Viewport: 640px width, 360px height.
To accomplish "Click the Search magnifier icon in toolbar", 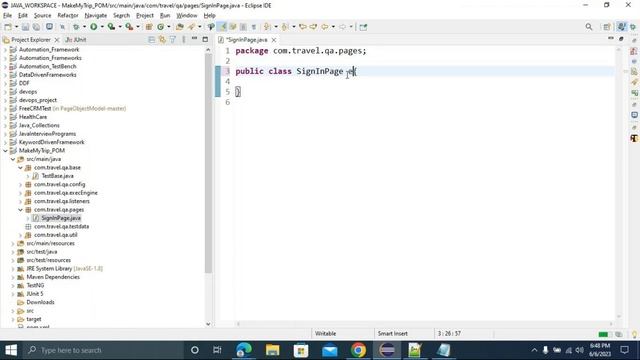I will 589,27.
